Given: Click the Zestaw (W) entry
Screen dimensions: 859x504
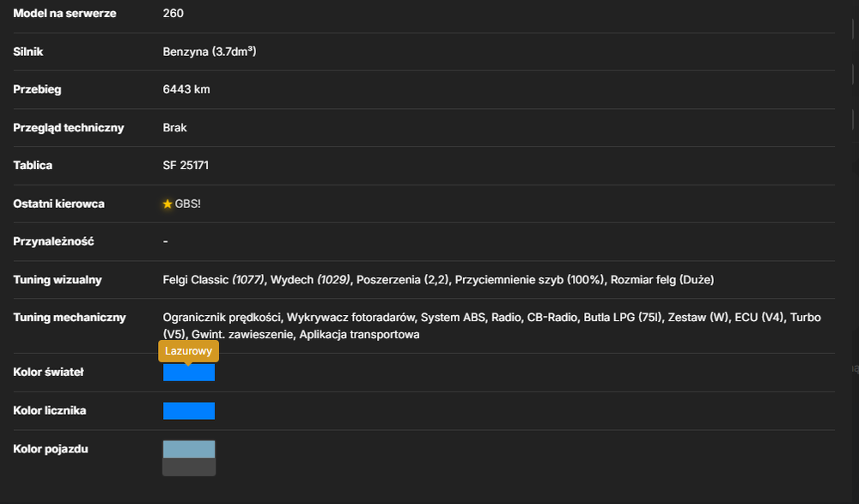Looking at the screenshot, I should point(698,318).
